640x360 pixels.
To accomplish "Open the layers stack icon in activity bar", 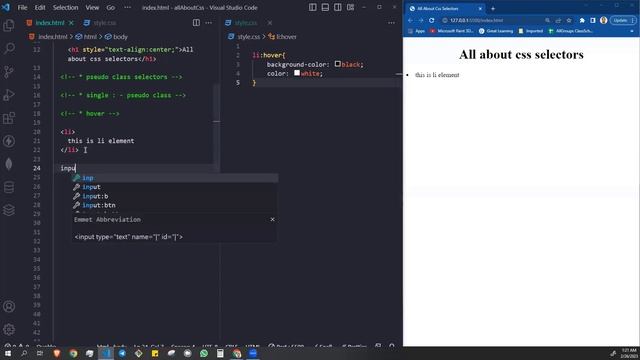I will (9, 210).
